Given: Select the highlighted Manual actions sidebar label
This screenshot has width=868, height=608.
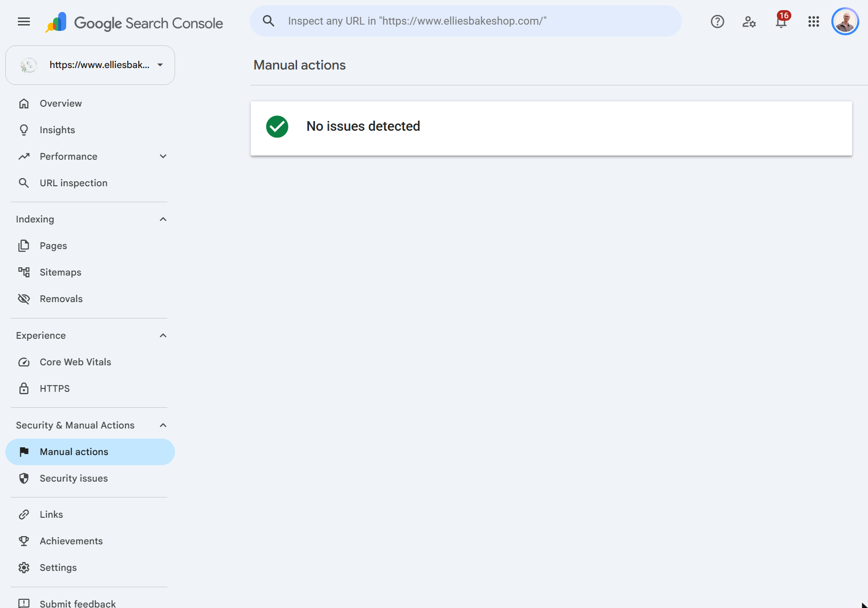Looking at the screenshot, I should coord(74,452).
